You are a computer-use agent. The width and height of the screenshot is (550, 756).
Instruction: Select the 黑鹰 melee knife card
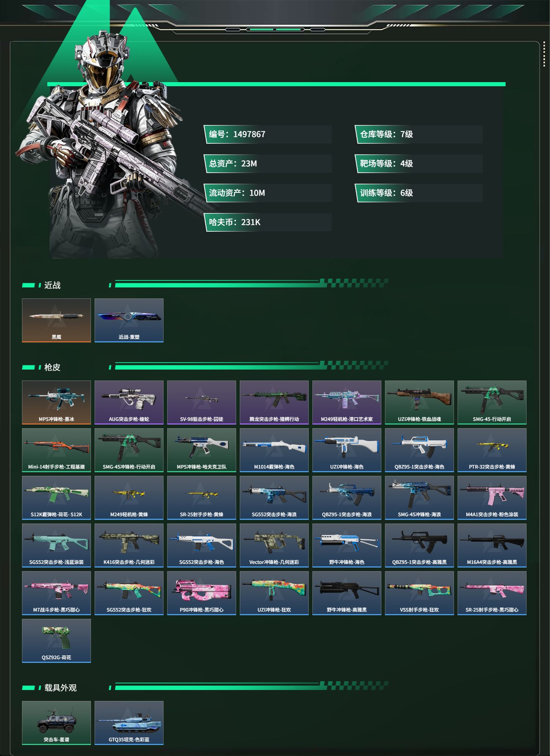(56, 320)
